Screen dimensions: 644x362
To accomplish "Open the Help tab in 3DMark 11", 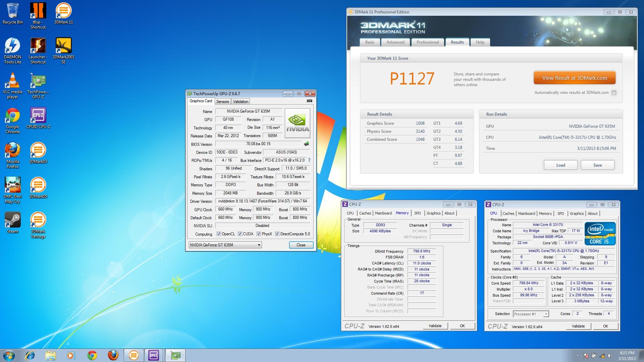I will 480,42.
